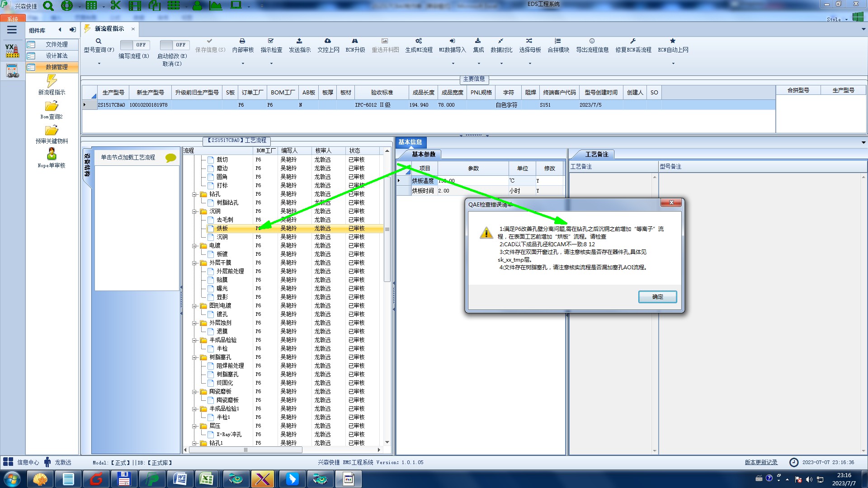Screen dimensions: 868x488
Task: Open dropdown arrow under 型号查询
Action: [x=99, y=64]
